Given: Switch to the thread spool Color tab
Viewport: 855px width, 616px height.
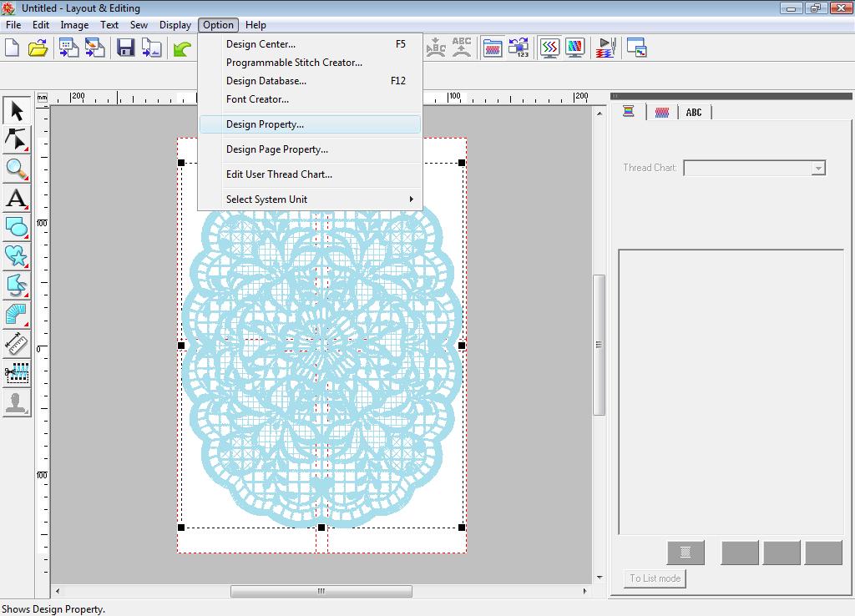Looking at the screenshot, I should click(x=629, y=112).
